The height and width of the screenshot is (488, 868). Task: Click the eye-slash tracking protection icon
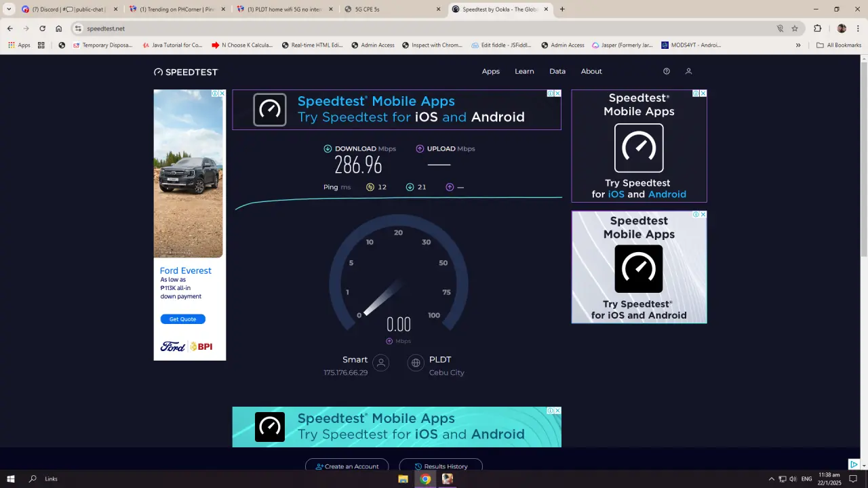pyautogui.click(x=780, y=28)
